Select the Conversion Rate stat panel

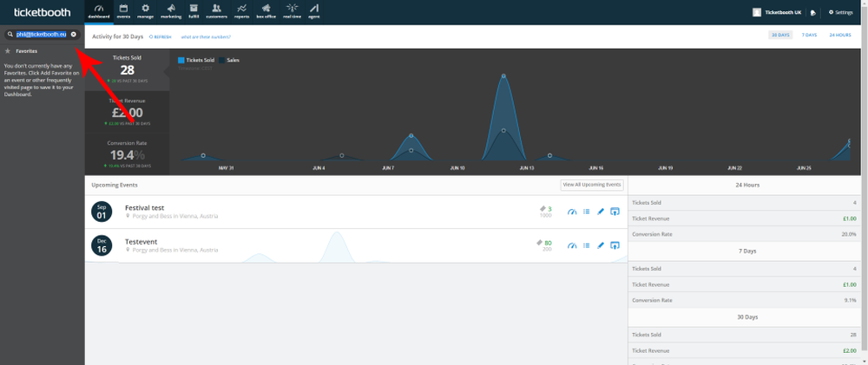click(127, 154)
